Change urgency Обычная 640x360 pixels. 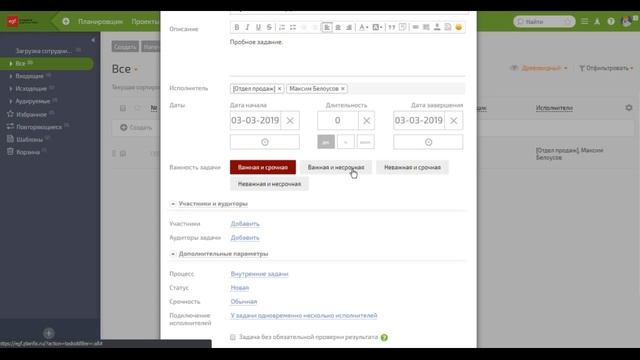244,302
